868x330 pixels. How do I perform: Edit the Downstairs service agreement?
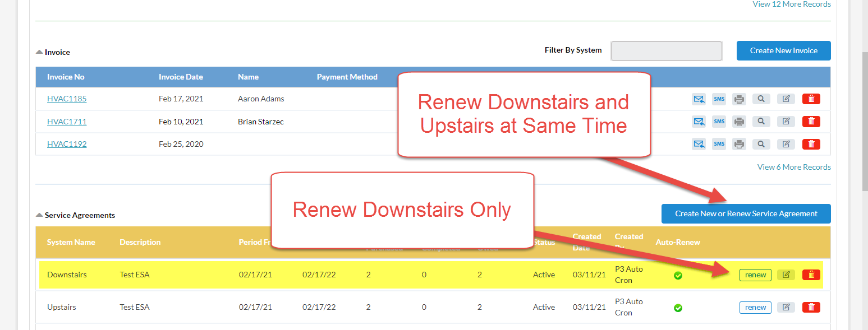[786, 275]
